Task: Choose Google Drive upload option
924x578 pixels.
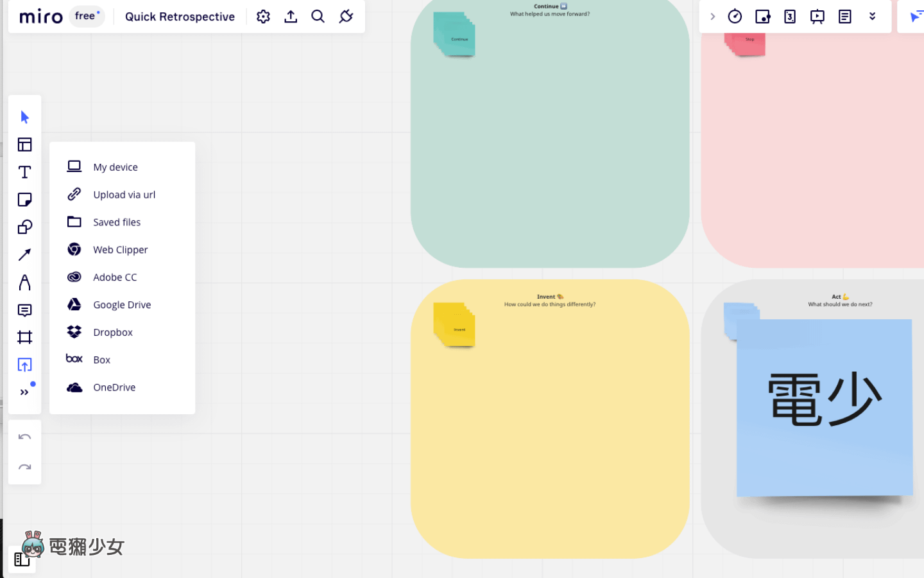Action: tap(122, 304)
